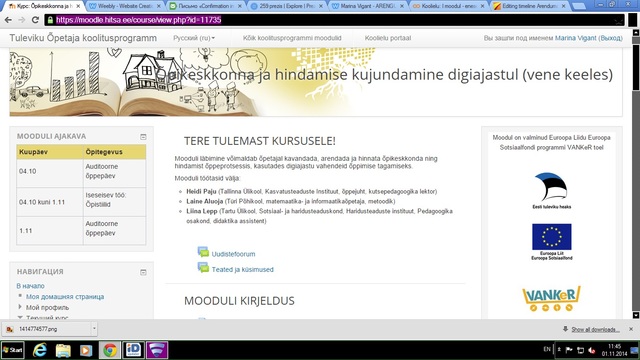Click the В начало navigation link
Image resolution: width=640 pixels, height=360 pixels.
(x=31, y=286)
